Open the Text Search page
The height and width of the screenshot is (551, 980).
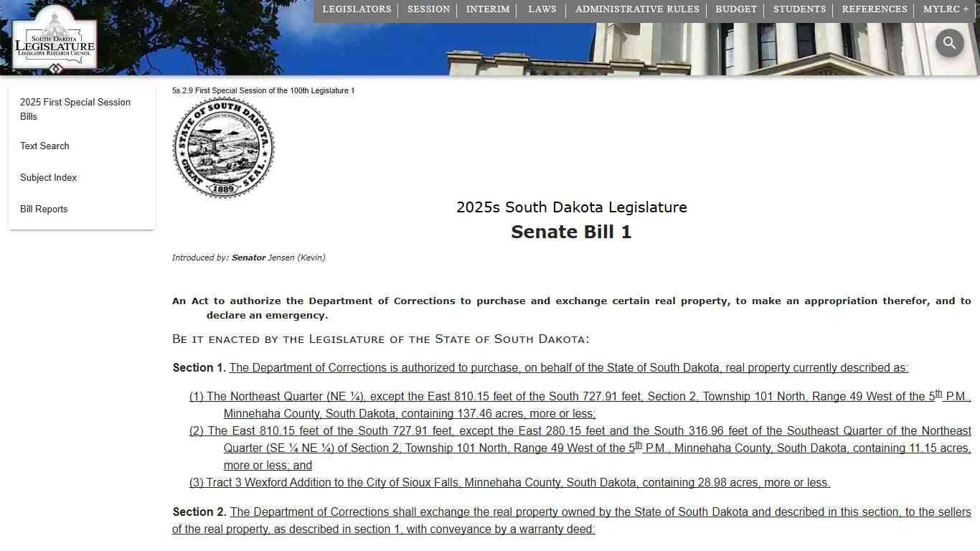[44, 146]
